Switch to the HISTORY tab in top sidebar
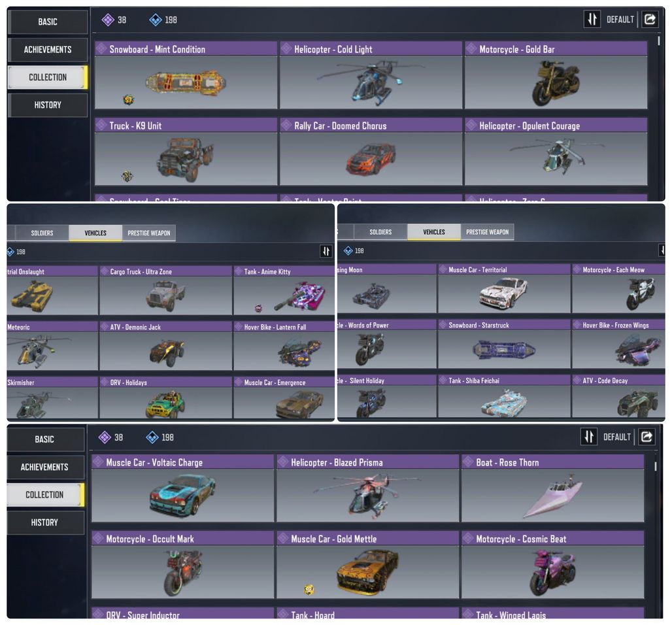The image size is (672, 625). click(48, 105)
